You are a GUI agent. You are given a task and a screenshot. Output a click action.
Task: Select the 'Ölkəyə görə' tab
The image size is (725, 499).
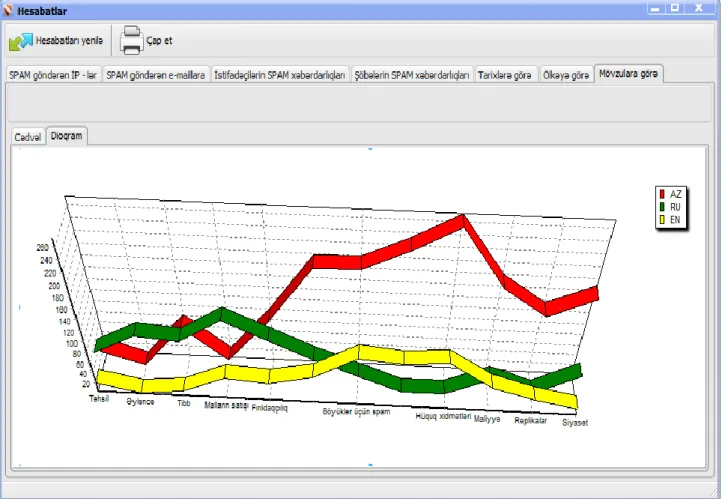566,75
